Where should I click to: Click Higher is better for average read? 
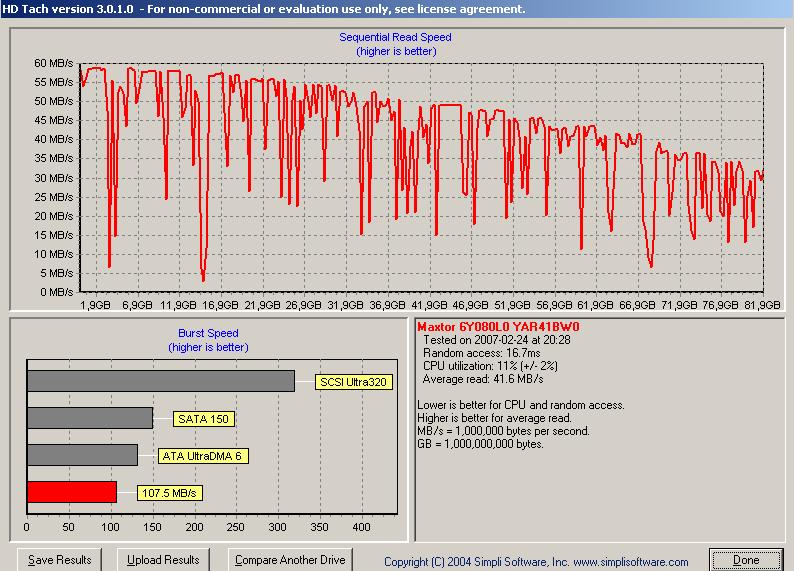click(494, 418)
